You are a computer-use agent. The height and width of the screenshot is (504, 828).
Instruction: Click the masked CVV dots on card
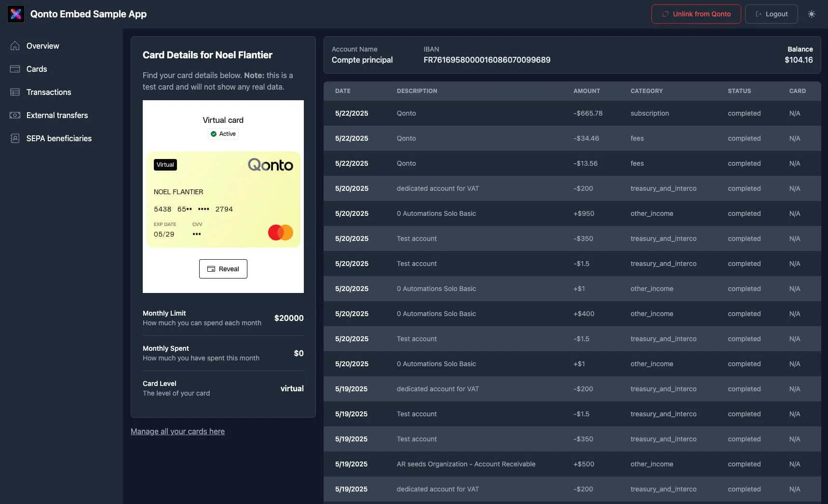(x=197, y=234)
